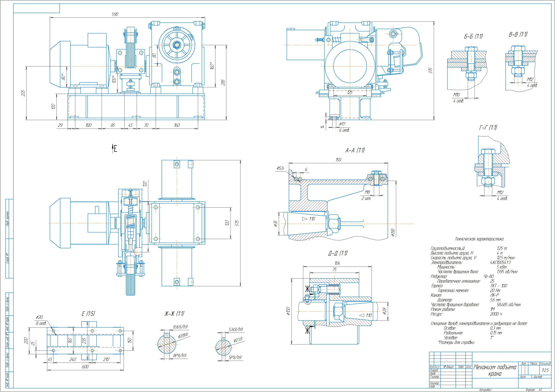The image size is (555, 392).
Task: Click the Б-Б (1:1) section label
Action: click(473, 36)
